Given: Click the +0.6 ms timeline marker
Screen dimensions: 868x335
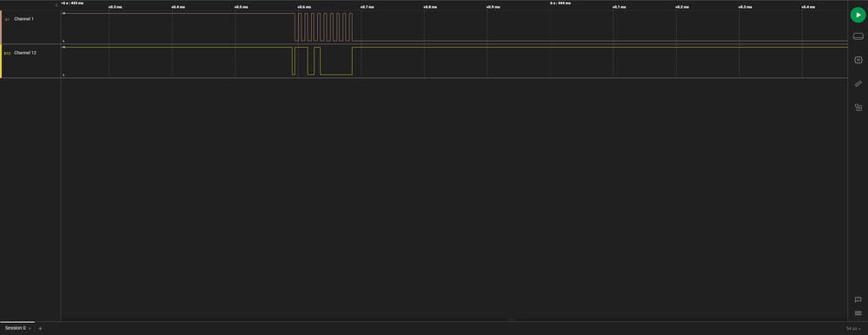Looking at the screenshot, I should 303,7.
